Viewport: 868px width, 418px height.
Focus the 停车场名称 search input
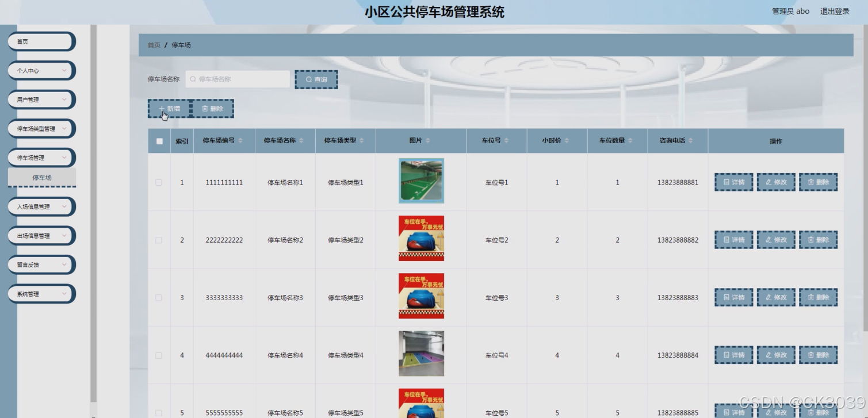[238, 79]
